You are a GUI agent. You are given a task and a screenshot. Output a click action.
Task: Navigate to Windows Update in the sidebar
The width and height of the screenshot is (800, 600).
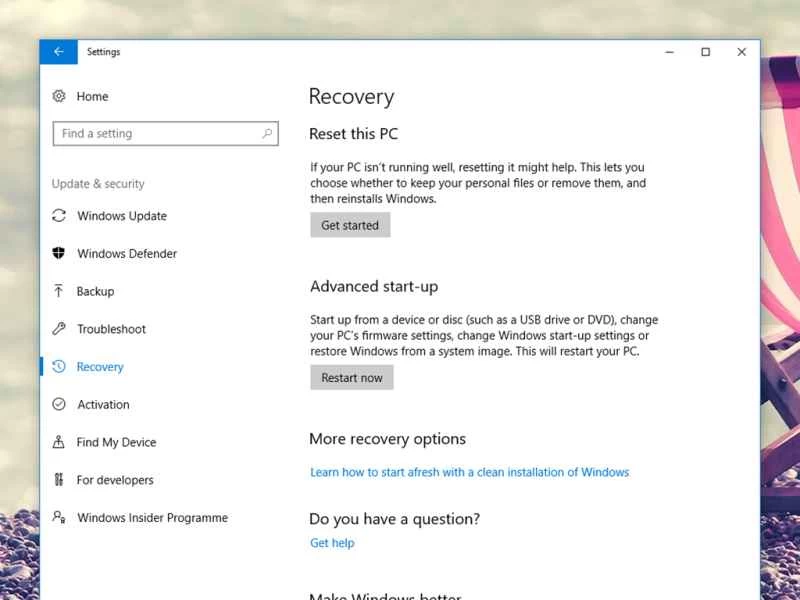(x=121, y=216)
